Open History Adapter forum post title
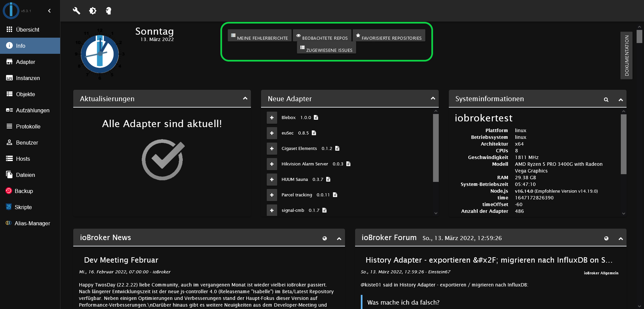Image resolution: width=644 pixels, height=309 pixels. tap(489, 260)
